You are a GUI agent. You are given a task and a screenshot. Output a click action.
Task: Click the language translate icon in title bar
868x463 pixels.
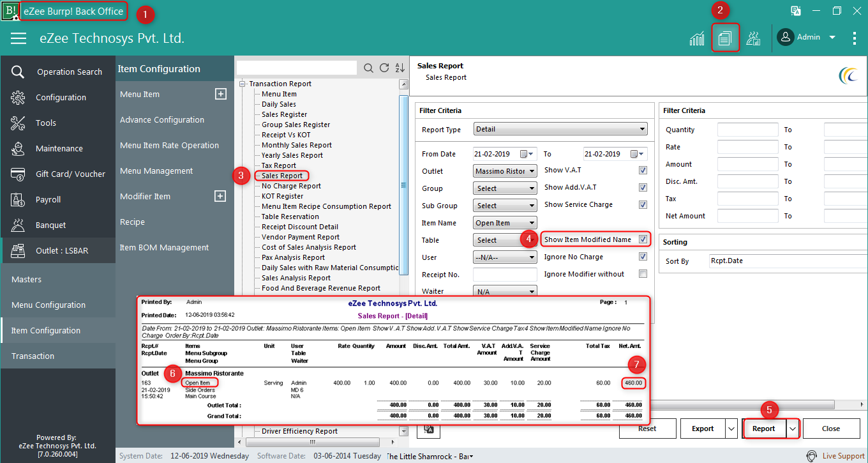pos(796,11)
